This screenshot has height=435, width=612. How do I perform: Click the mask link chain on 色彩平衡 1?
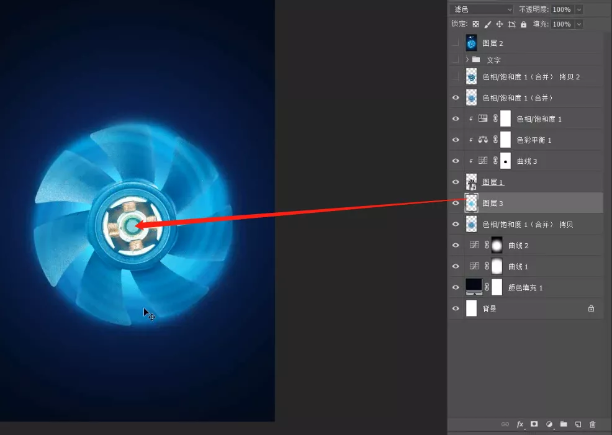(x=495, y=140)
